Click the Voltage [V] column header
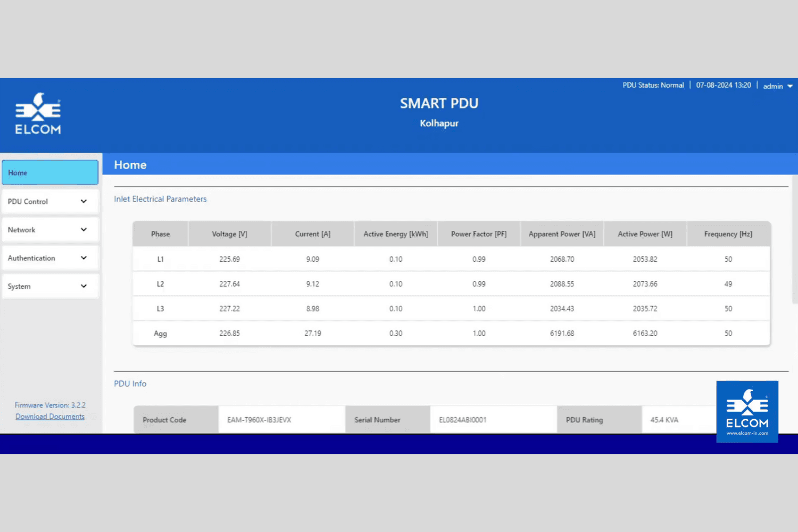The height and width of the screenshot is (532, 798). point(229,234)
